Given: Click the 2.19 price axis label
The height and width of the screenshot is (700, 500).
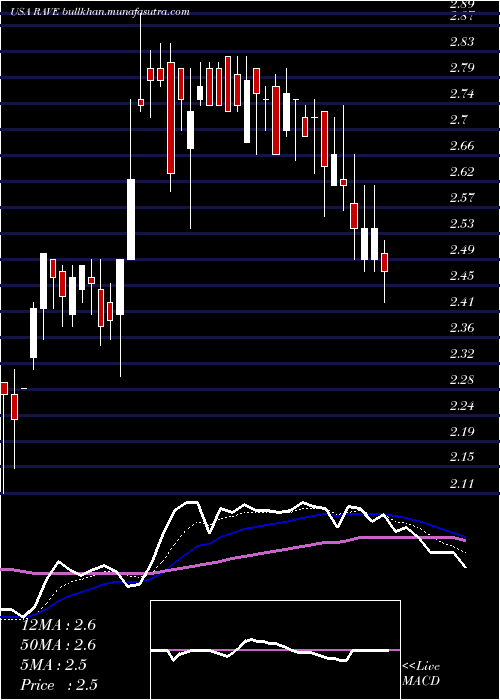Looking at the screenshot, I should coord(462,432).
